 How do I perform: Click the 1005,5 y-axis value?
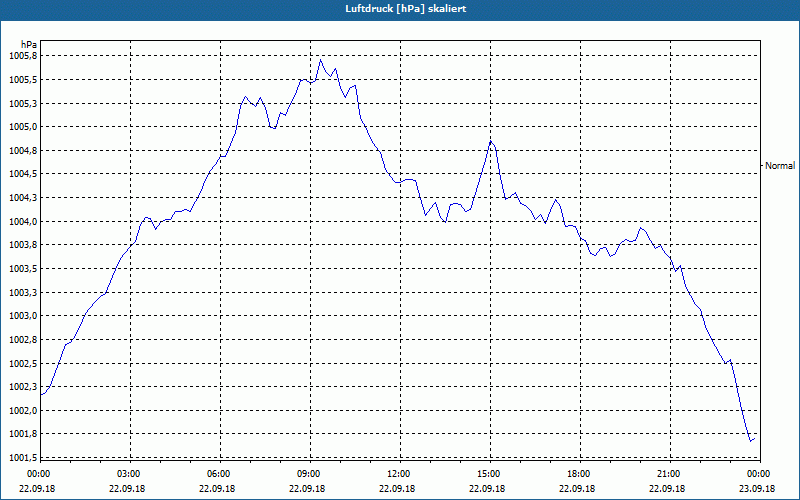coord(23,80)
